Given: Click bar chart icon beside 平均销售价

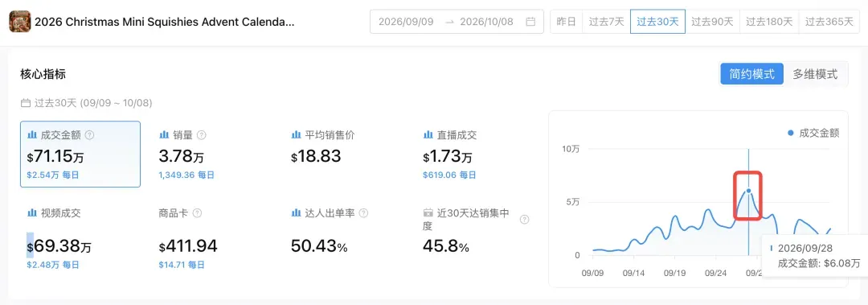Looking at the screenshot, I should click(x=296, y=134).
